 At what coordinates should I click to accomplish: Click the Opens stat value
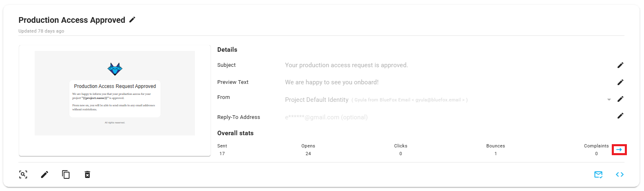tap(308, 154)
